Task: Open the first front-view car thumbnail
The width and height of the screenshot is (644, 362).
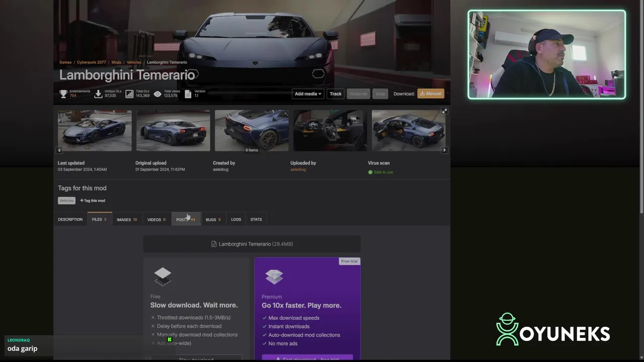Action: click(x=95, y=130)
